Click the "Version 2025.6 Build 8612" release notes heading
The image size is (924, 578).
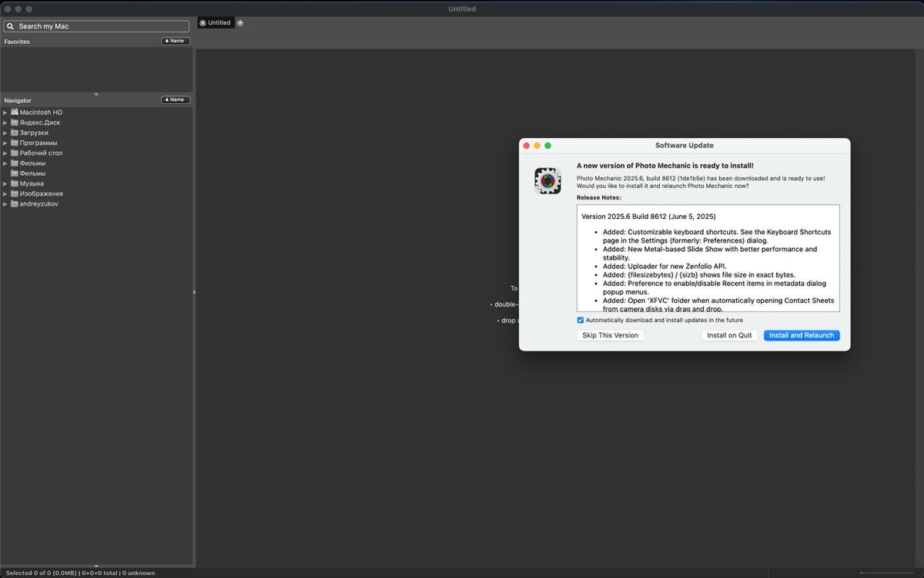pyautogui.click(x=648, y=217)
